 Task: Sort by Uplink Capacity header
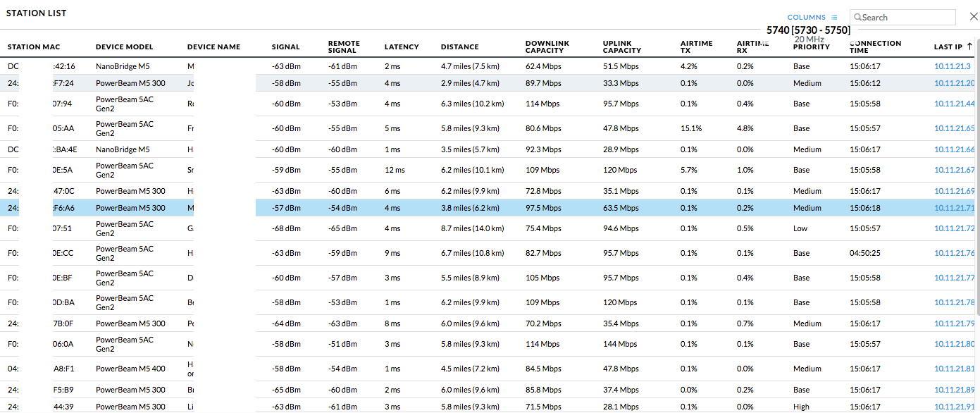pyautogui.click(x=622, y=47)
